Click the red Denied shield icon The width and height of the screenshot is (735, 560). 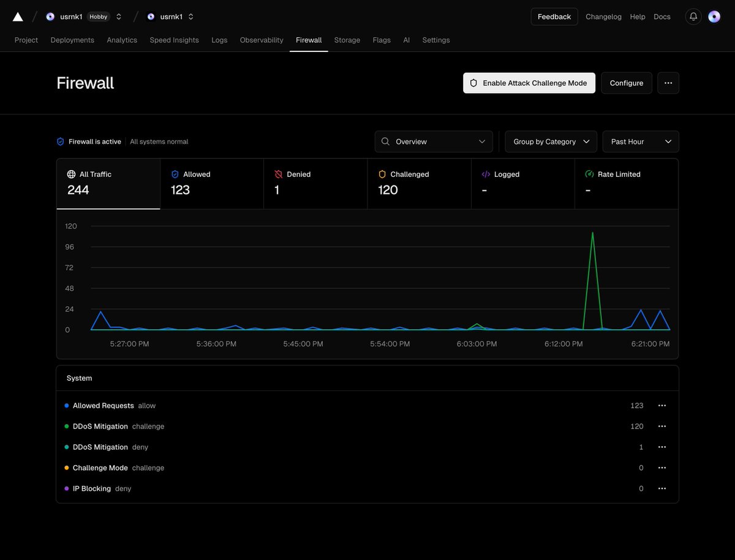[x=279, y=174]
